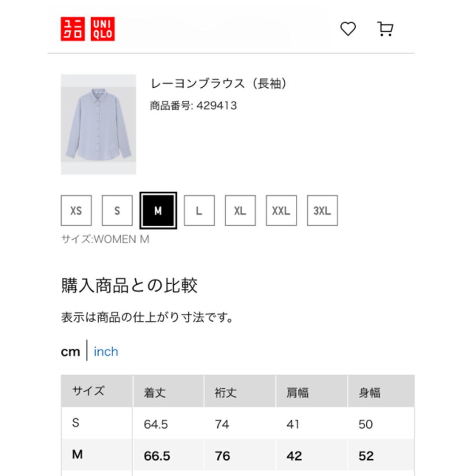Open the wishlist heart icon
476x476 pixels.
(x=348, y=29)
